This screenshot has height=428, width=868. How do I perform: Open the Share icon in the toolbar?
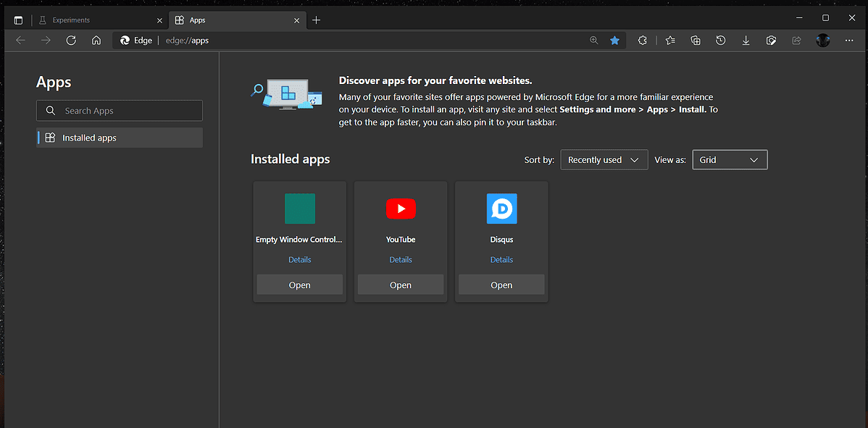[x=796, y=40]
